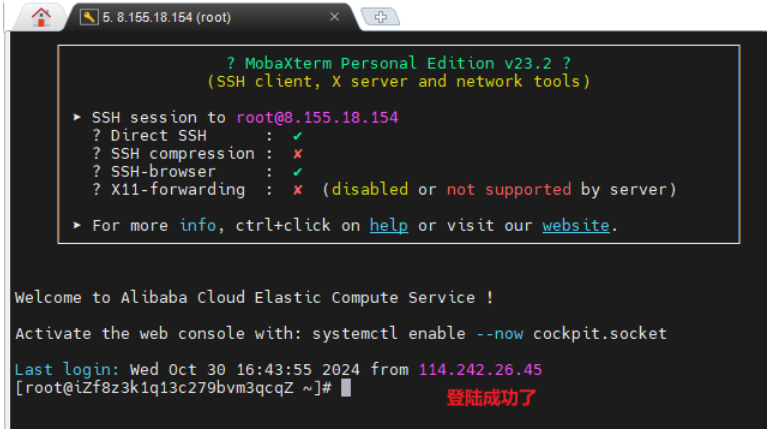The width and height of the screenshot is (768, 429).
Task: Click the 'Direct SSH' green checkmark
Action: pos(297,136)
